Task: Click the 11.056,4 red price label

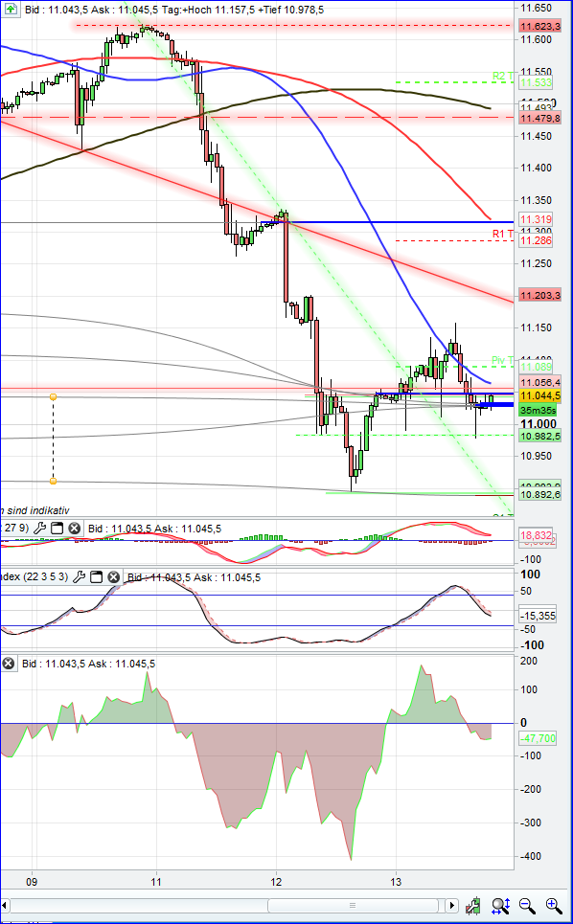Action: pyautogui.click(x=539, y=382)
